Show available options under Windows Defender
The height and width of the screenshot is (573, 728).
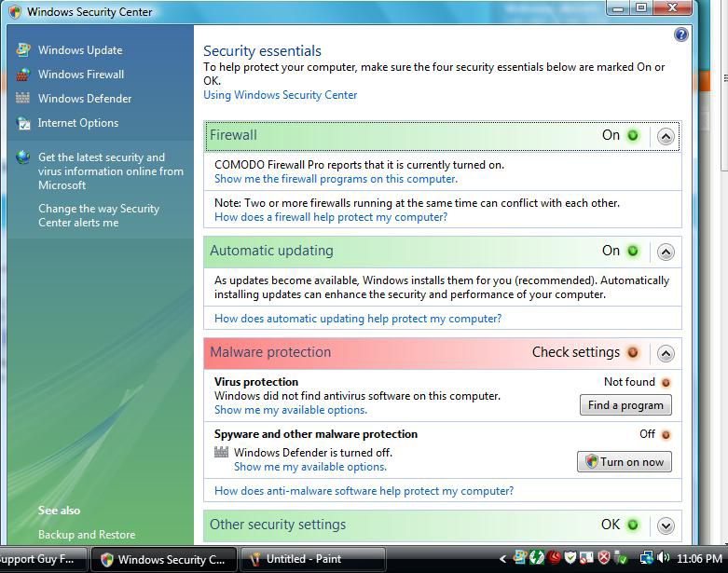[310, 467]
